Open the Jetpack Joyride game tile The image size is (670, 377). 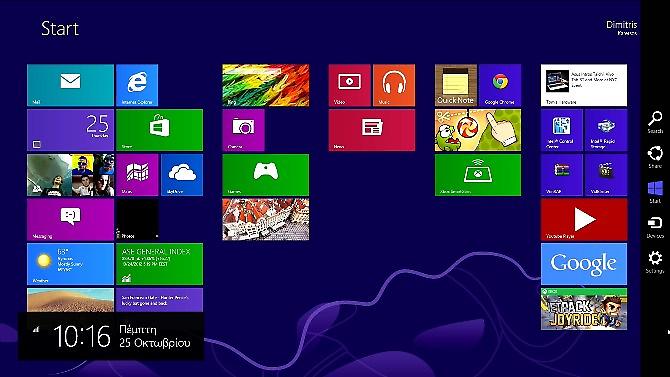click(x=584, y=309)
